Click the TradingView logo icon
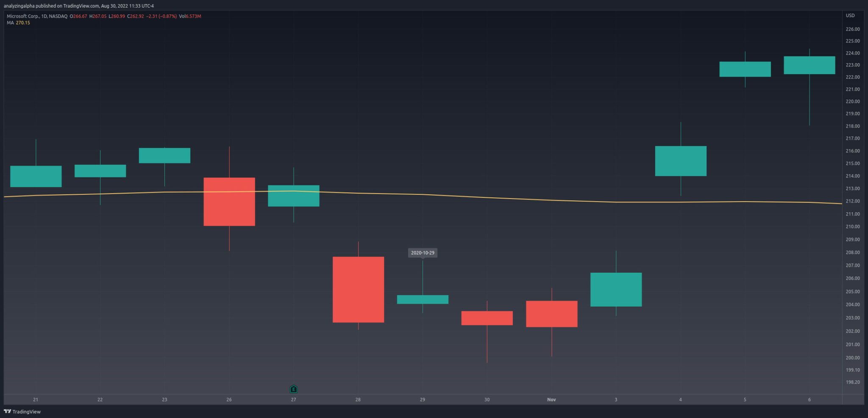This screenshot has height=418, width=868. 8,411
